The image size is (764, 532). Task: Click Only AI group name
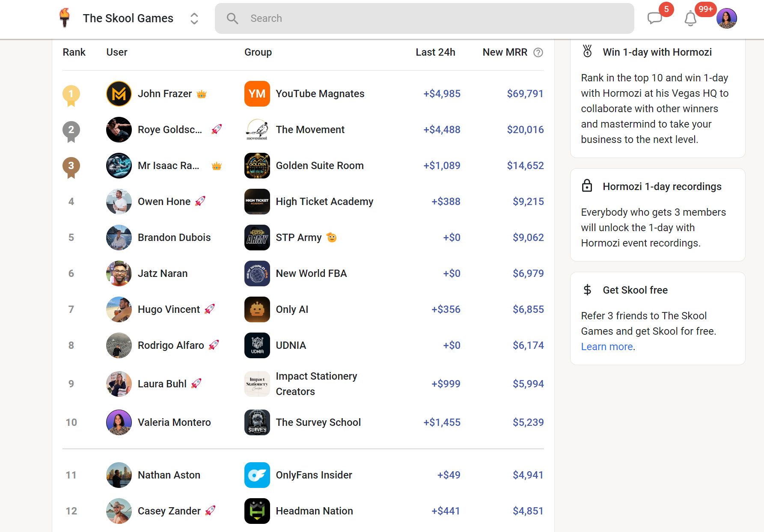[x=292, y=309]
